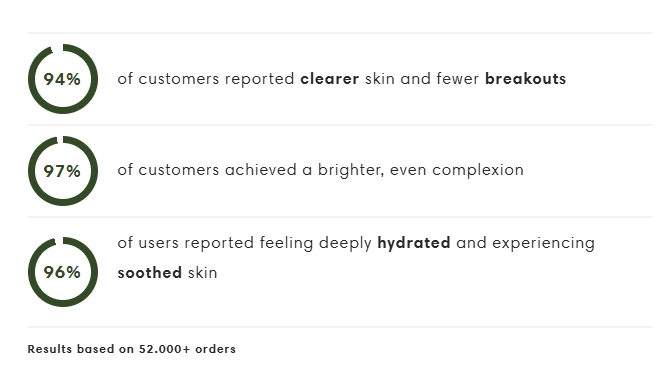Click the word 'skin' after 'clearer'
The image size is (666, 390).
click(380, 79)
